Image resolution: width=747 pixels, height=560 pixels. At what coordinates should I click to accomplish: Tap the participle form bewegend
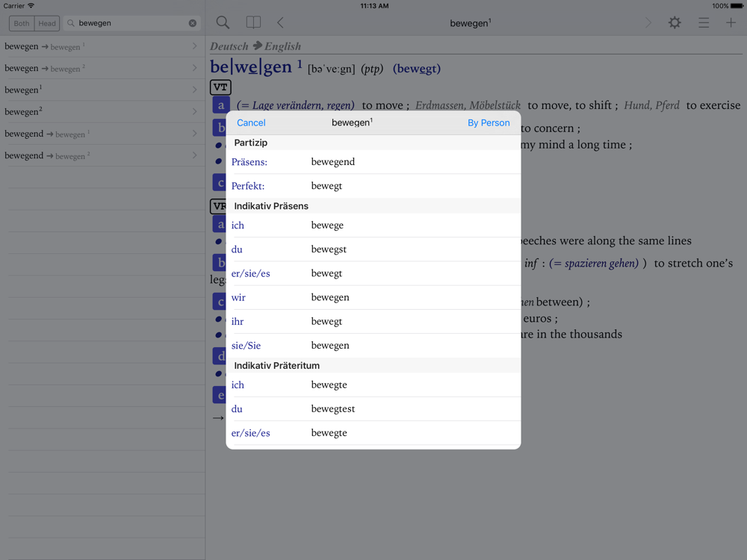[332, 162]
